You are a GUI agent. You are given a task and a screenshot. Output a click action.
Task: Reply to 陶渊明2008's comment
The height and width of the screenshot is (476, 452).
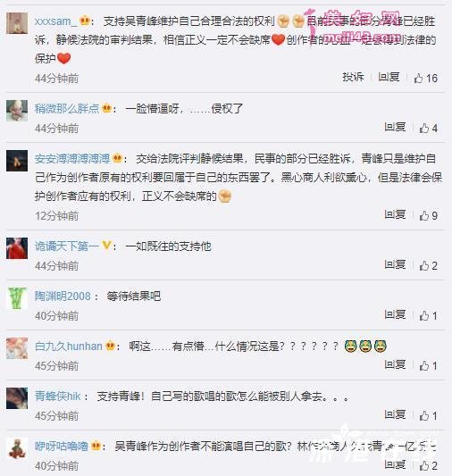[395, 314]
